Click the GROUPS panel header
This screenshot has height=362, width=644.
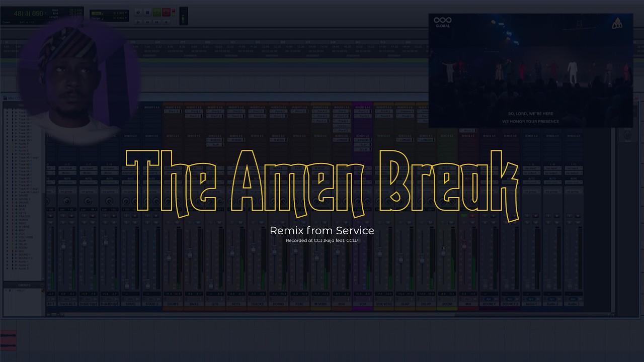tap(24, 285)
